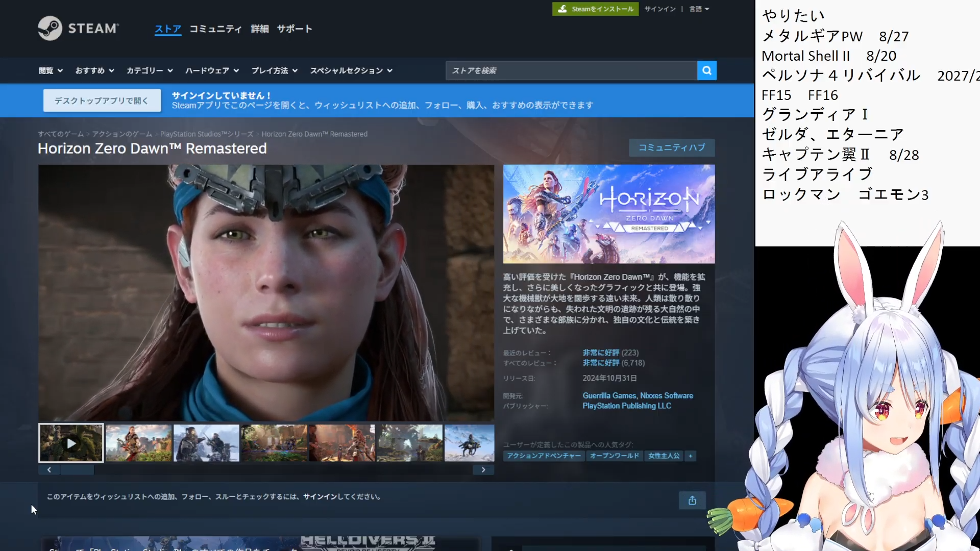Click the Steamをインストール button

595,9
